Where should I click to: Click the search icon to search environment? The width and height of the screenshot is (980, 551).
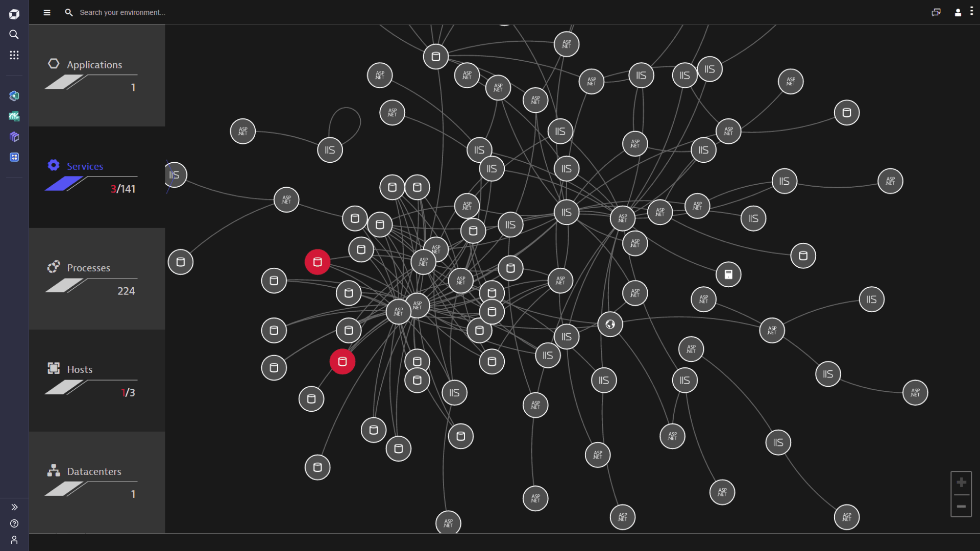tap(69, 12)
